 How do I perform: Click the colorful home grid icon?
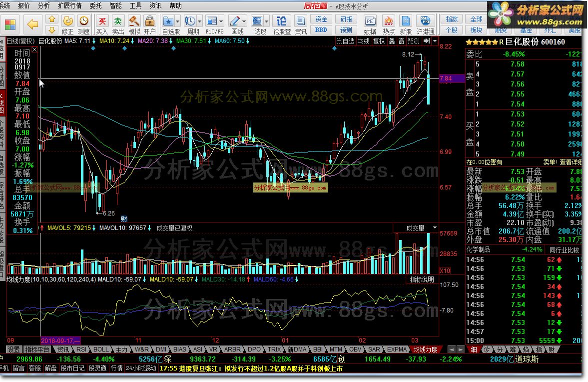pyautogui.click(x=10, y=25)
